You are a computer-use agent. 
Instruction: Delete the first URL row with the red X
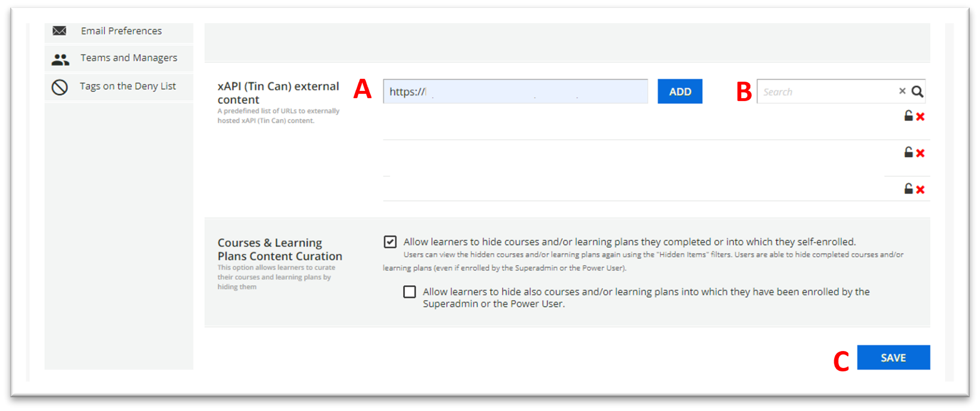click(x=920, y=117)
